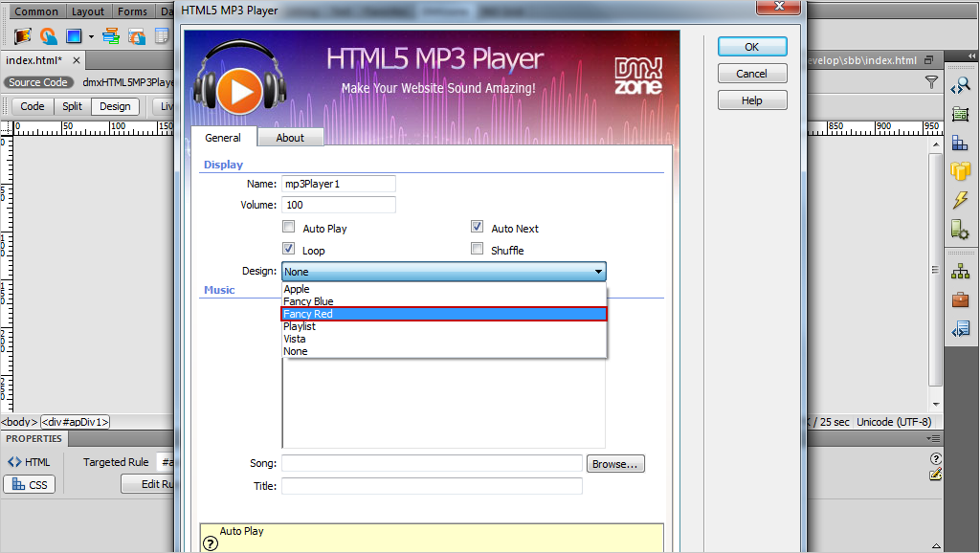Open the Forms insert tab
The image size is (980, 553).
132,11
